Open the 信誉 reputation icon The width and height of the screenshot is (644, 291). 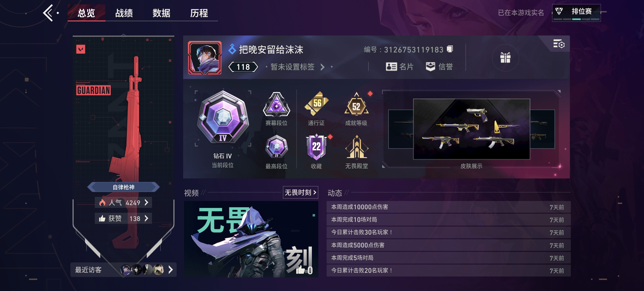pyautogui.click(x=430, y=67)
